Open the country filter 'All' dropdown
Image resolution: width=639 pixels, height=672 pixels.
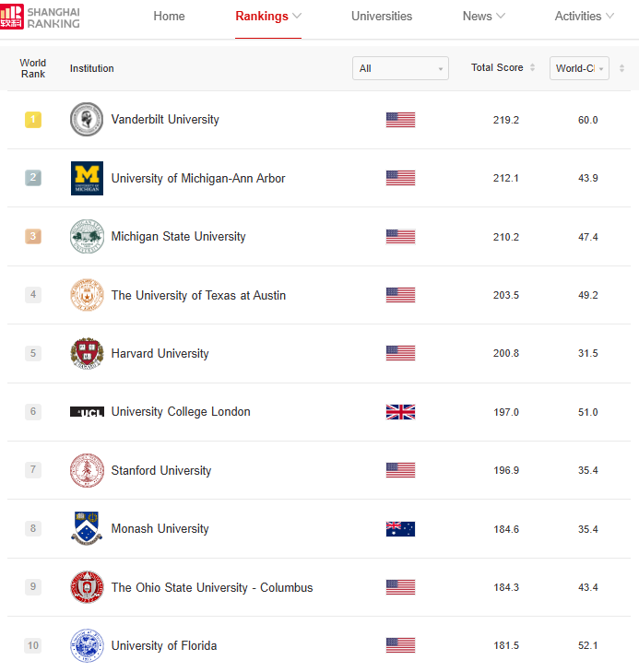click(x=400, y=68)
